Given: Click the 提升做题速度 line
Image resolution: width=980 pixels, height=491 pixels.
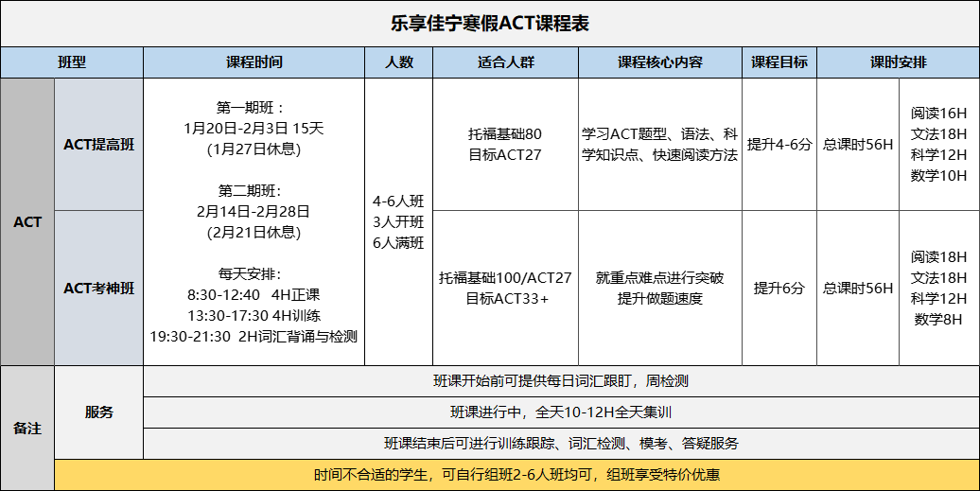Looking at the screenshot, I should coord(660,299).
